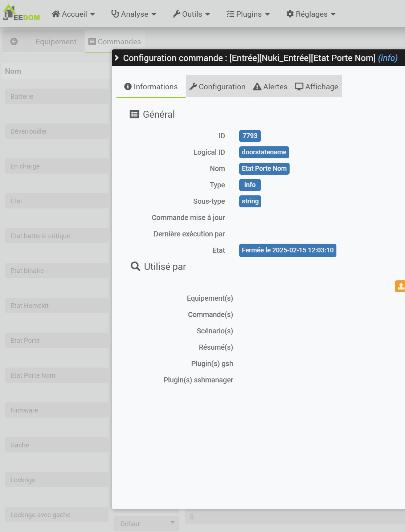Go to the Equipement tab

[x=56, y=42]
